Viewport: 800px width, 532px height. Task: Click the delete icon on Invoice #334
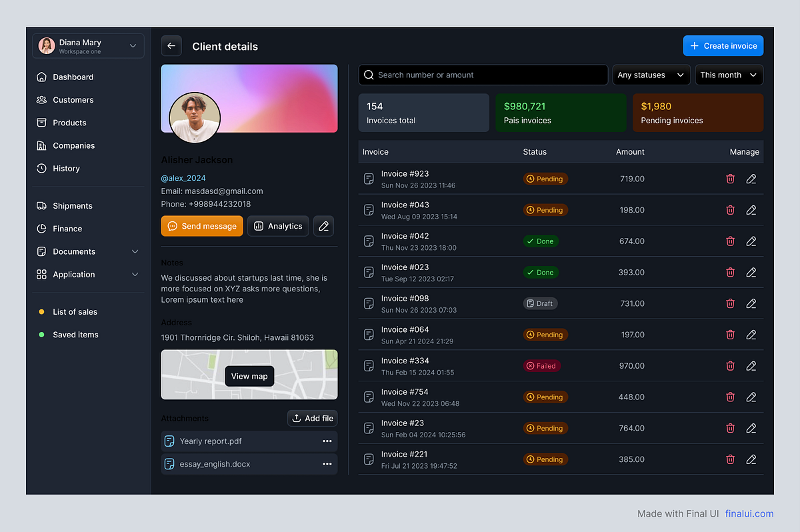click(730, 365)
